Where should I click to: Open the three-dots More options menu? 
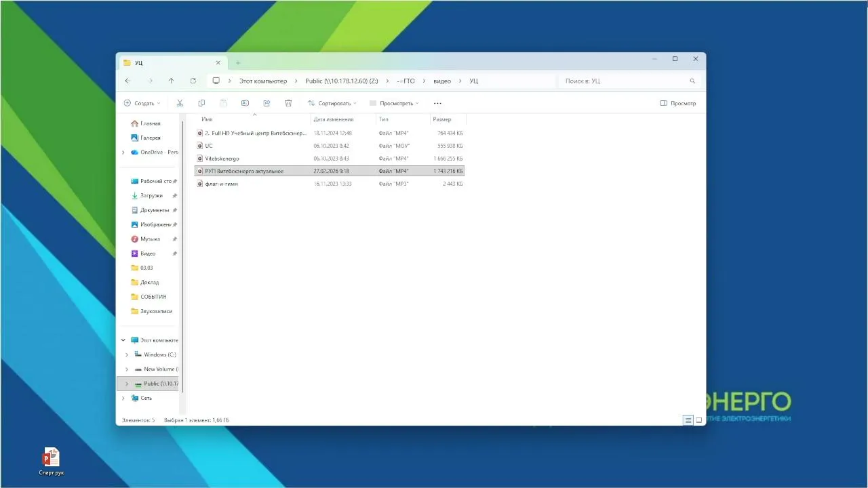[x=437, y=103]
